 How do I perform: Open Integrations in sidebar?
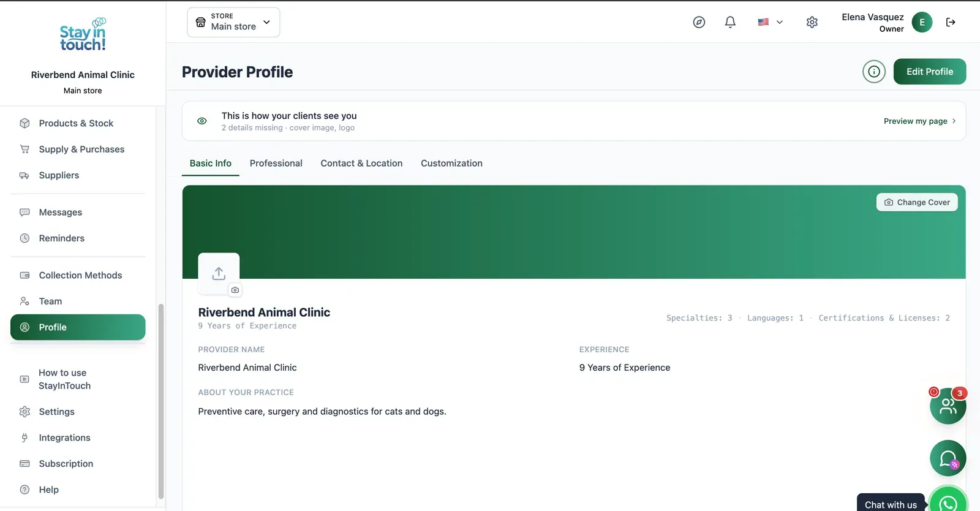click(78, 437)
